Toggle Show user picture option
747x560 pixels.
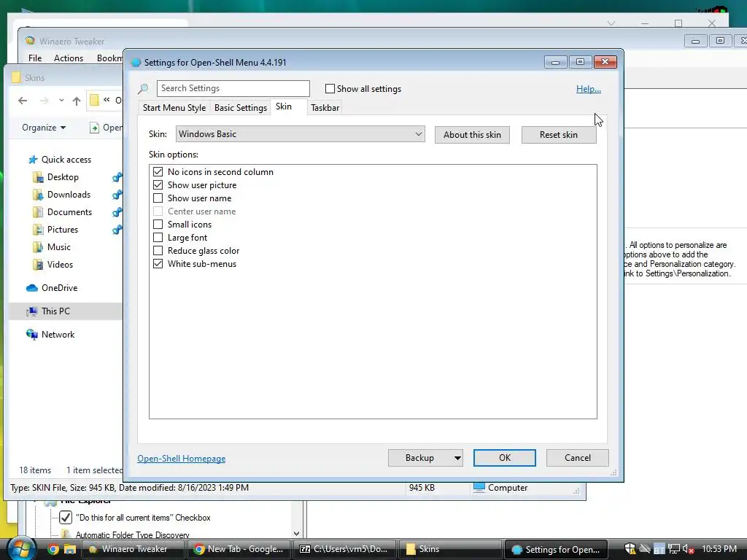(x=158, y=184)
